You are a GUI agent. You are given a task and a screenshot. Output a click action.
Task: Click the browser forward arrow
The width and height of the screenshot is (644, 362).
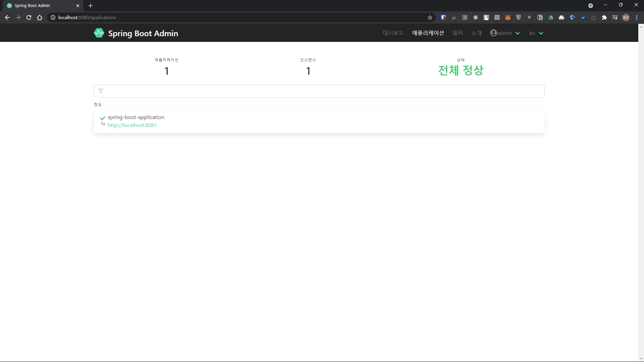(18, 17)
